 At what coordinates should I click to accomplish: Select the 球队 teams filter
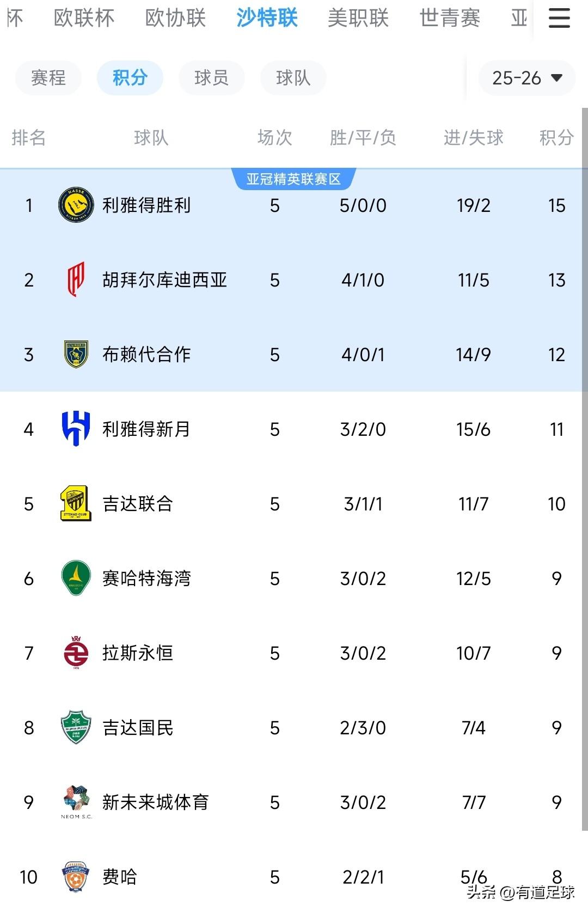pyautogui.click(x=293, y=78)
